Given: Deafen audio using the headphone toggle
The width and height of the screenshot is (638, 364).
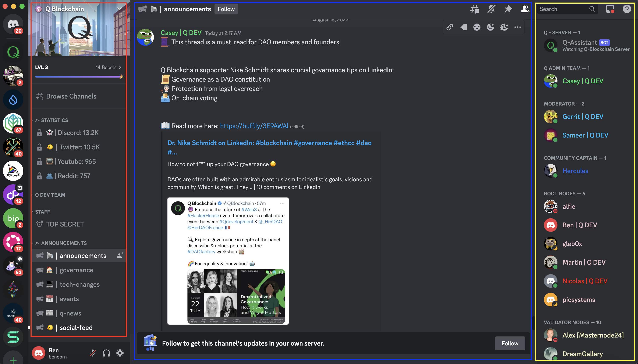Looking at the screenshot, I should coord(106,353).
